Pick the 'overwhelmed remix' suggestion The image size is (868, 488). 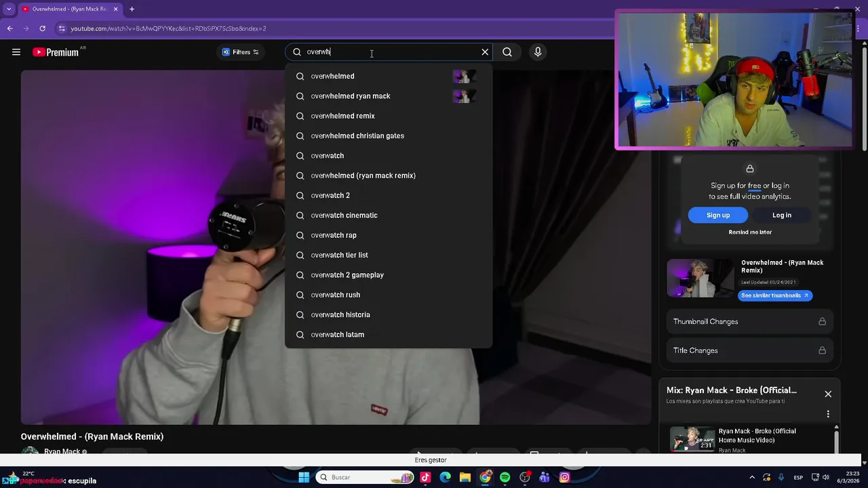pos(389,116)
